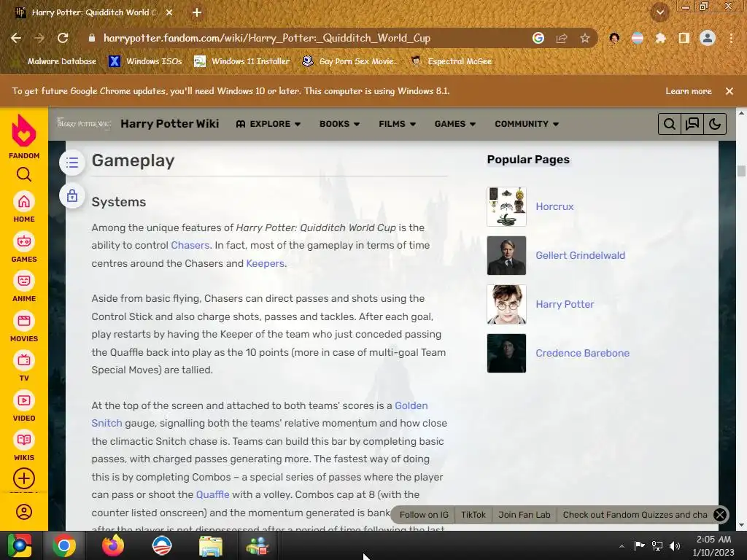747x560 pixels.
Task: Open the Chrome profile avatar menu
Action: pos(708,38)
